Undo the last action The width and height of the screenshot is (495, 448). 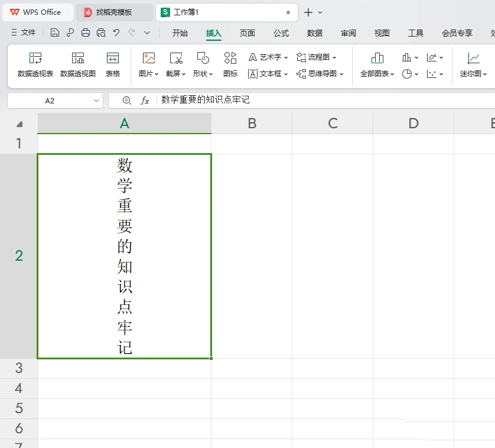[116, 33]
